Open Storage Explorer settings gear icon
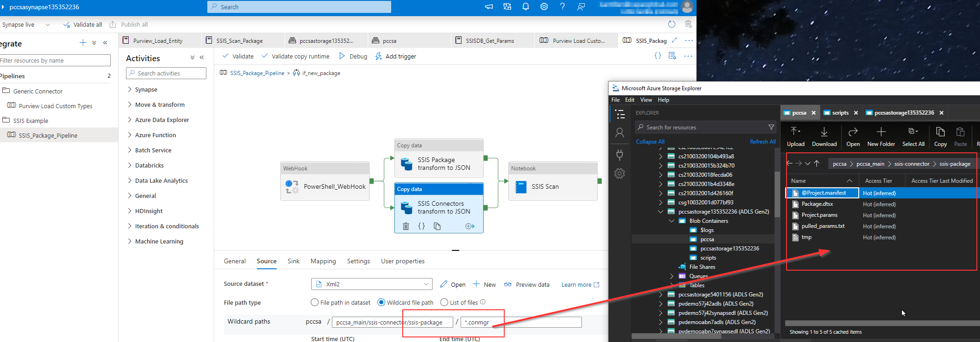Screen dimensions: 980x342 [620, 174]
